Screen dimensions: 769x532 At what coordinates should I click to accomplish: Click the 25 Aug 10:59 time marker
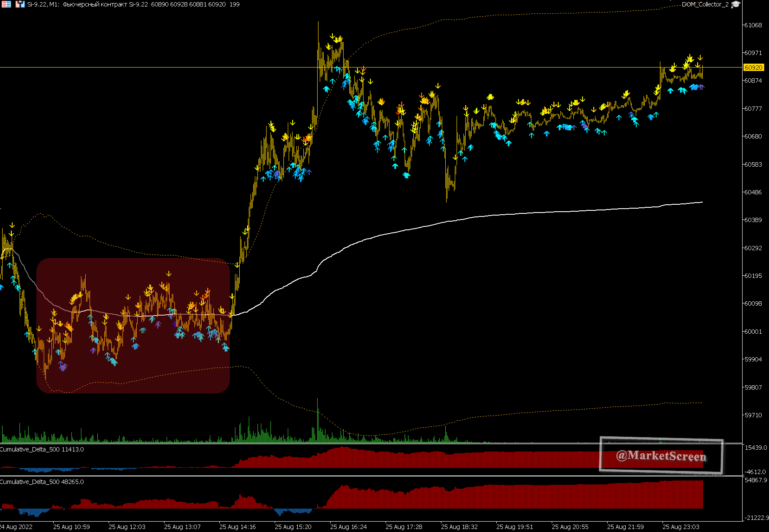[x=71, y=527]
